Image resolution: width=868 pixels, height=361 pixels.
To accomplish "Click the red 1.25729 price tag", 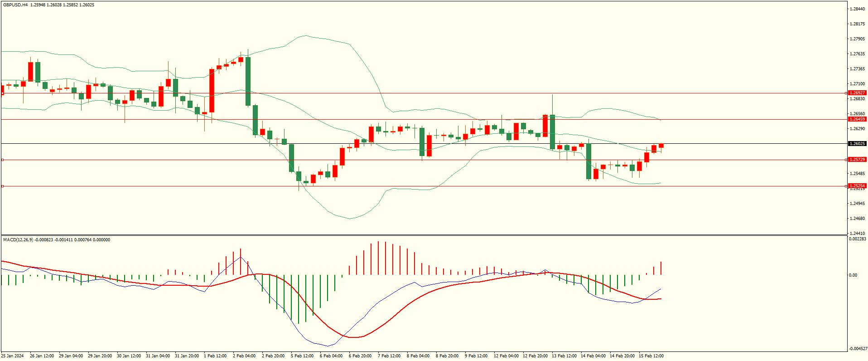I will click(x=857, y=160).
